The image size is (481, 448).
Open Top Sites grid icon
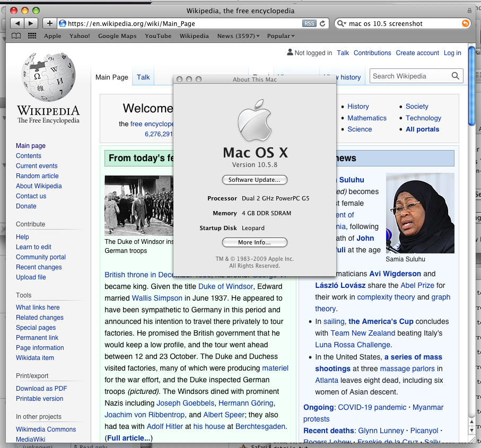(x=32, y=36)
